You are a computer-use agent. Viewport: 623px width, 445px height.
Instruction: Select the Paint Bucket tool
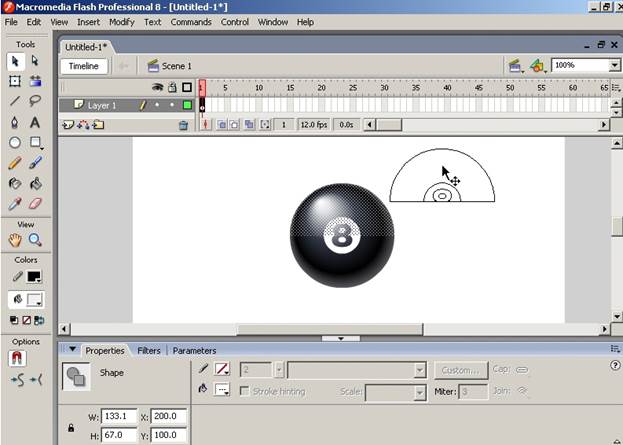tap(35, 184)
